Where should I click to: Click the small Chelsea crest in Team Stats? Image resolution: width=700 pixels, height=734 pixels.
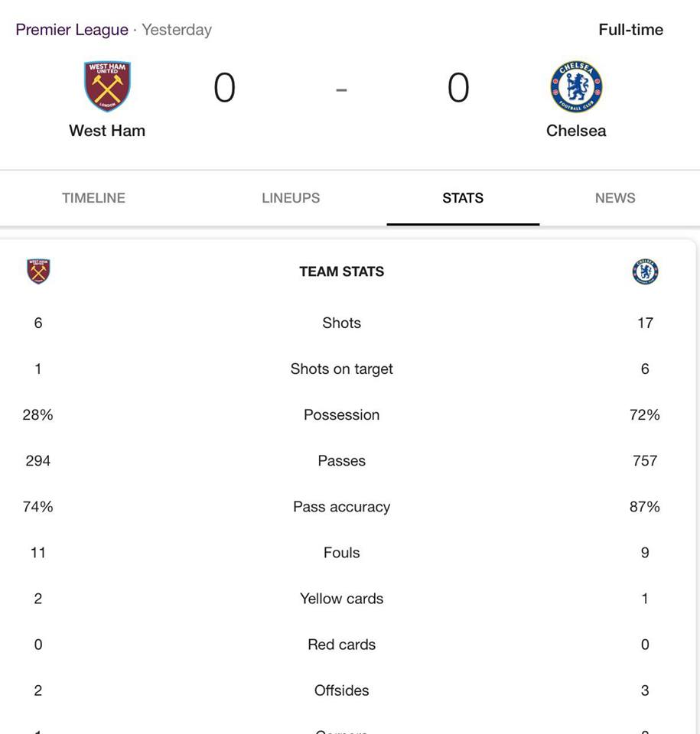coord(645,271)
